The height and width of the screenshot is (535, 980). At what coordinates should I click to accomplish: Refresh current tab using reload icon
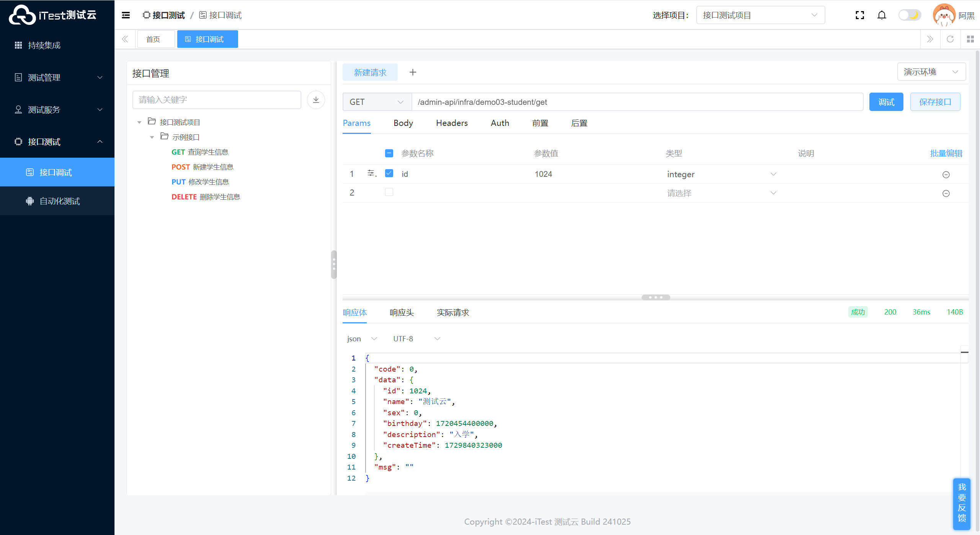[x=950, y=39]
